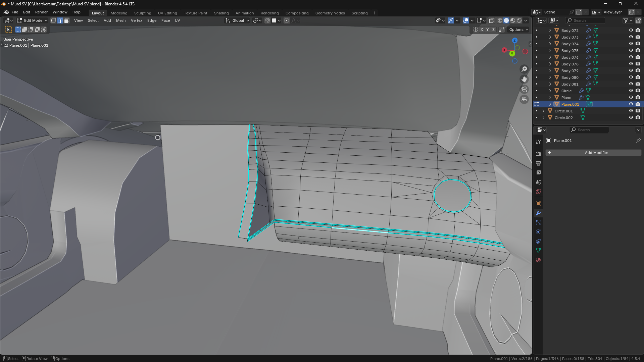The image size is (644, 362).
Task: Toggle camera view in the viewport
Action: 524,89
